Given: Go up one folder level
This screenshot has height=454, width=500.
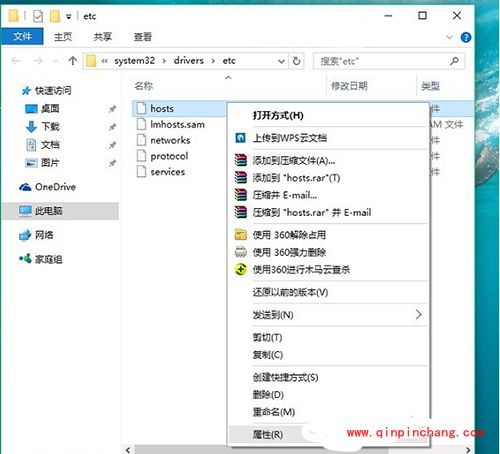Looking at the screenshot, I should (x=73, y=61).
